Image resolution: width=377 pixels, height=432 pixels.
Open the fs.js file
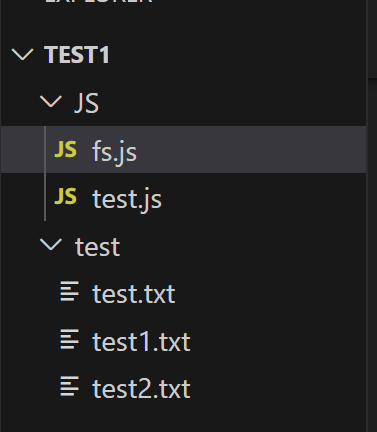pos(183,150)
